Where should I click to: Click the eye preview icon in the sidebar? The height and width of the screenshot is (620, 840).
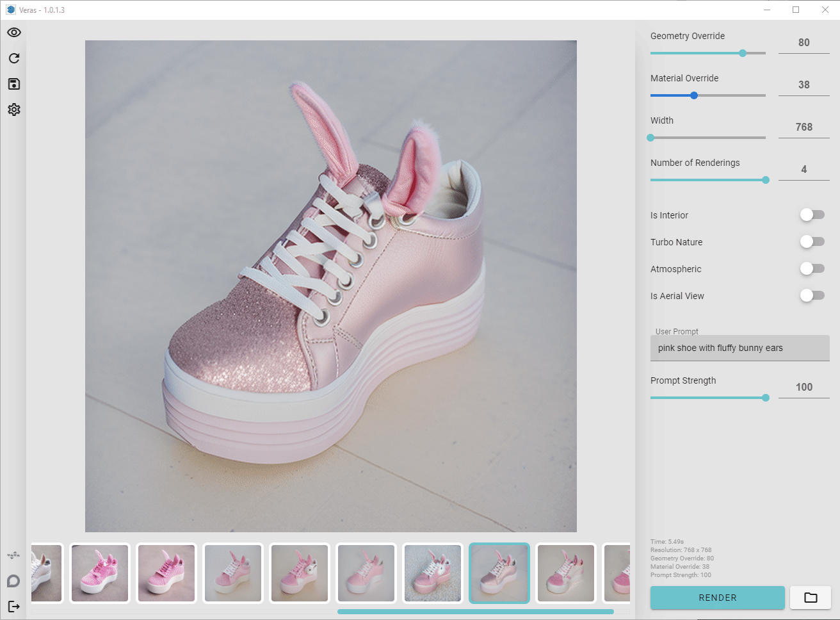click(x=14, y=33)
